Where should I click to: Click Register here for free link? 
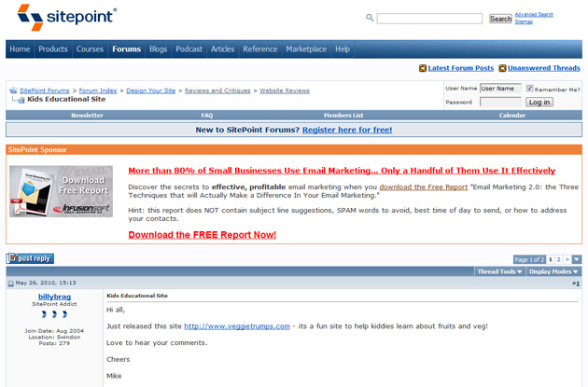click(347, 130)
